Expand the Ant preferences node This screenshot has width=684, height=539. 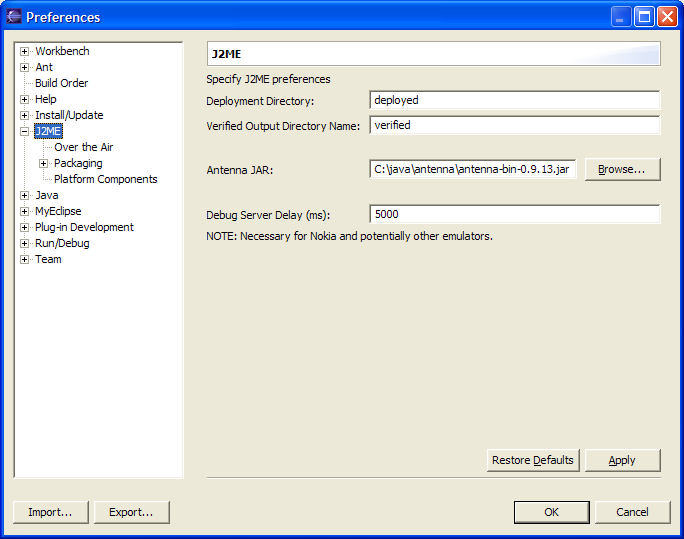click(x=24, y=68)
